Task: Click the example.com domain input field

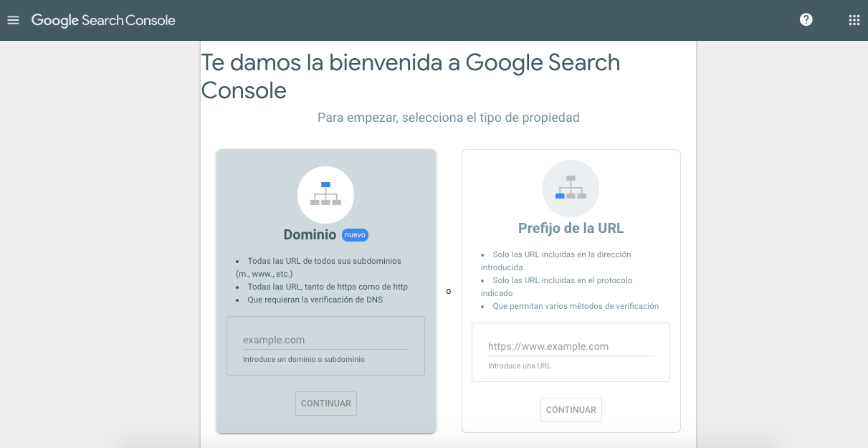Action: (x=325, y=339)
